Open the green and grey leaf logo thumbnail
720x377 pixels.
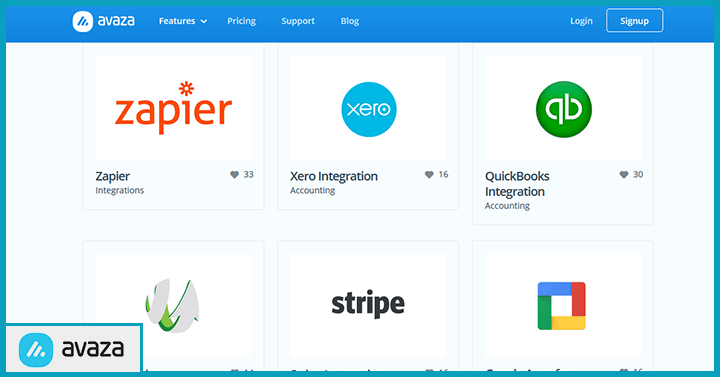pos(174,305)
